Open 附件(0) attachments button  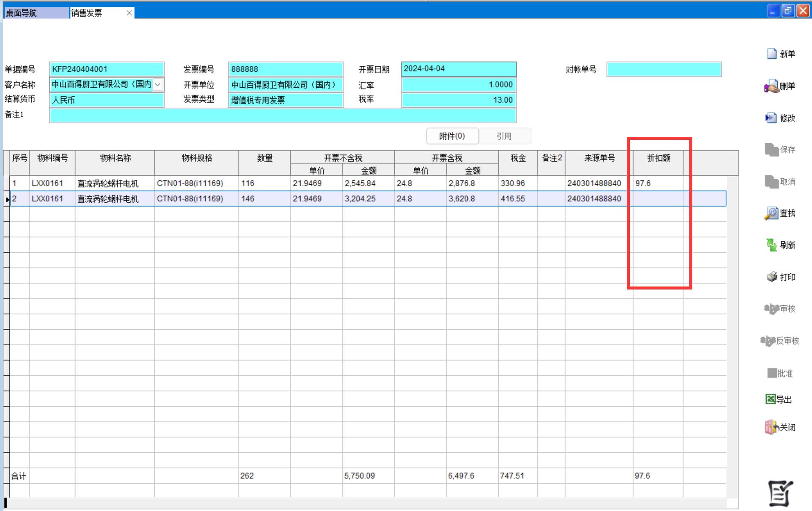pos(452,136)
